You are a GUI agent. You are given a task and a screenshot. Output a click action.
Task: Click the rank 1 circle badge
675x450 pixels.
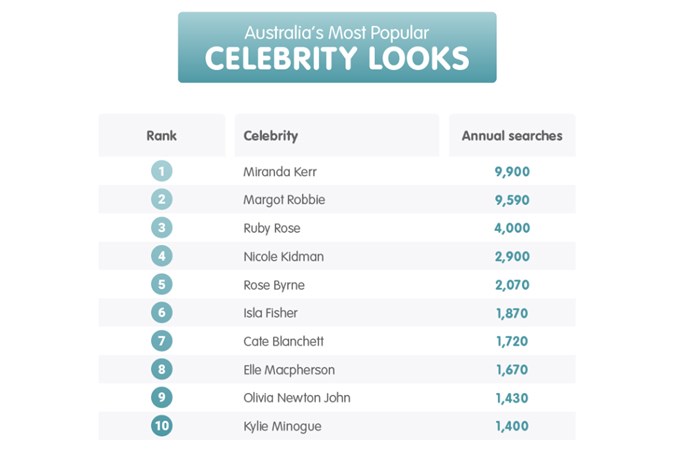click(161, 171)
